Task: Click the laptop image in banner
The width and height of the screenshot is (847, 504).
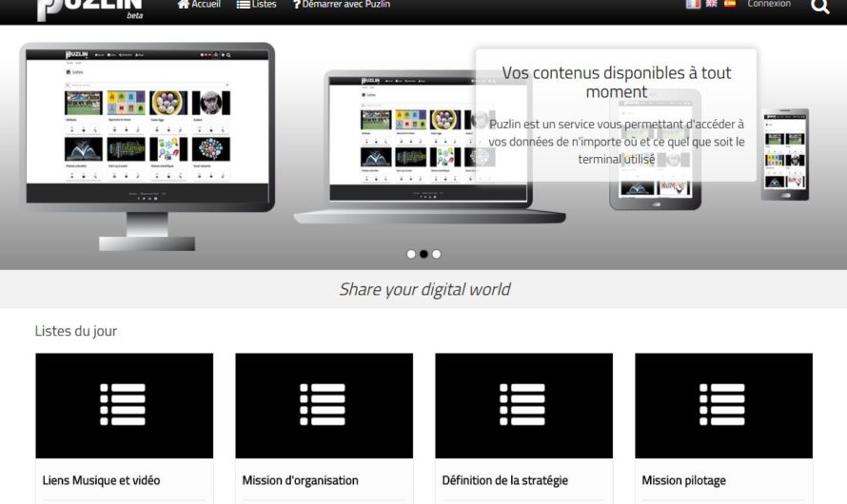Action: click(x=429, y=146)
